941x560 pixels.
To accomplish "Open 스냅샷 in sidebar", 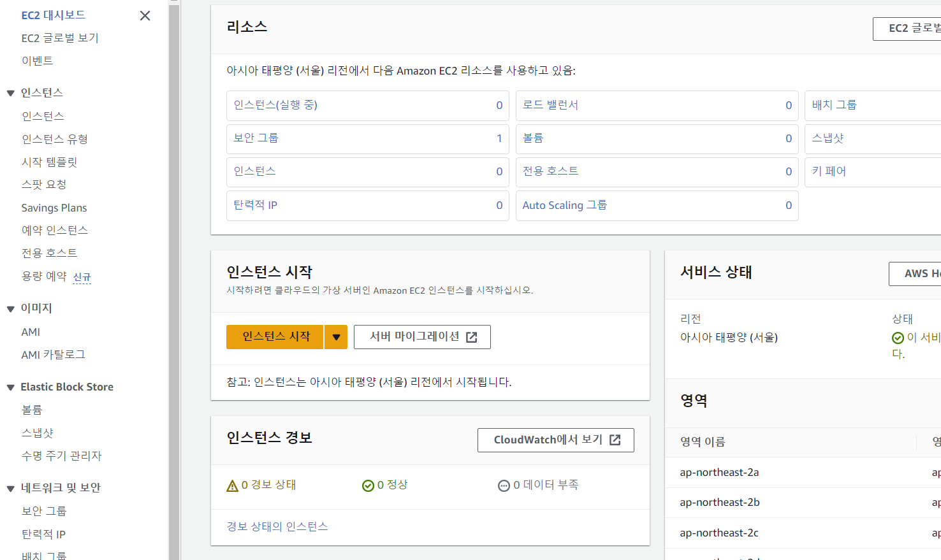I will (x=38, y=433).
